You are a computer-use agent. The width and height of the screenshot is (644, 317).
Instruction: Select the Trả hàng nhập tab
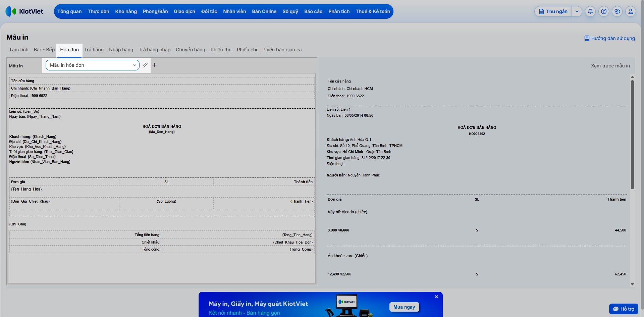point(155,50)
